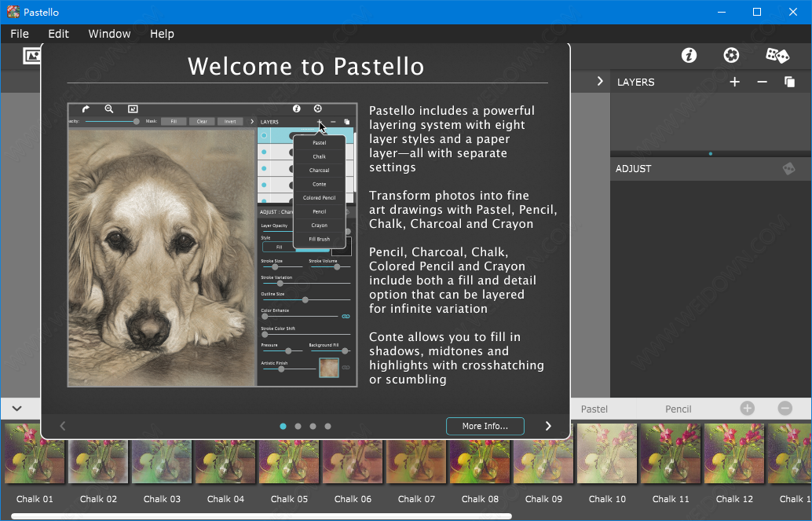The width and height of the screenshot is (812, 521).
Task: Open the File menu
Action: [x=20, y=34]
